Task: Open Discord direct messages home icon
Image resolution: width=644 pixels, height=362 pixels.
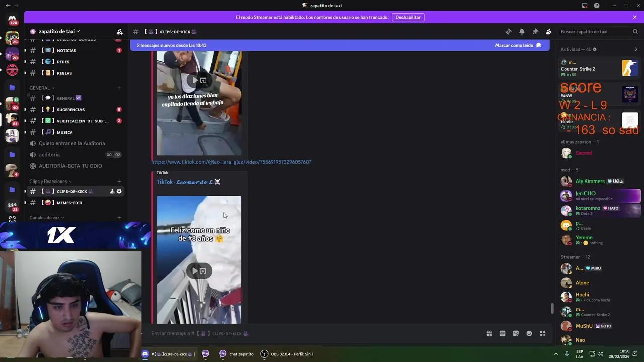Action: (12, 19)
